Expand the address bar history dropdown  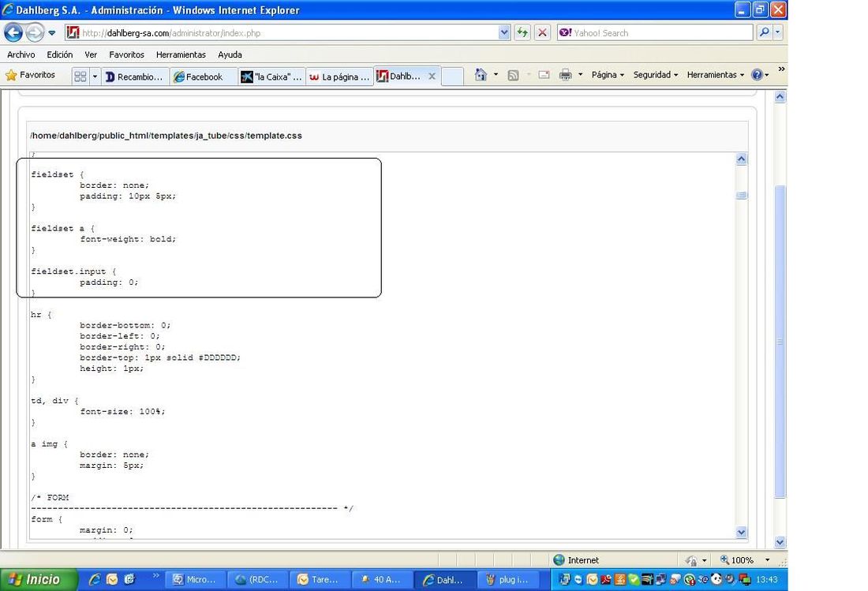(x=504, y=32)
